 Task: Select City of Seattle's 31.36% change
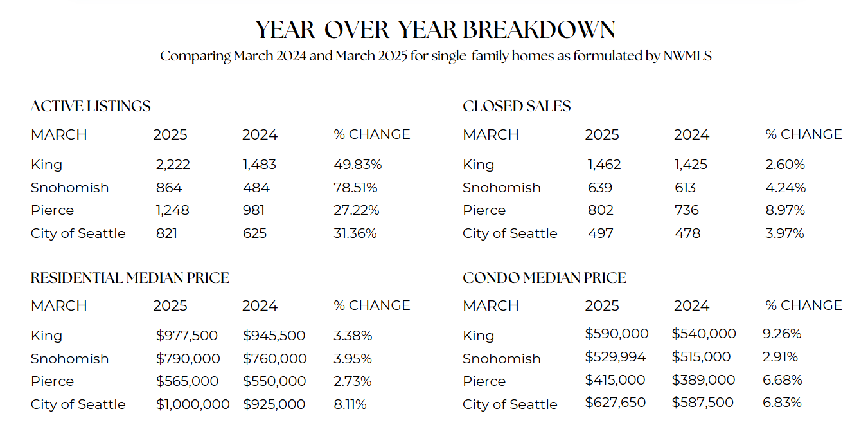(x=355, y=233)
